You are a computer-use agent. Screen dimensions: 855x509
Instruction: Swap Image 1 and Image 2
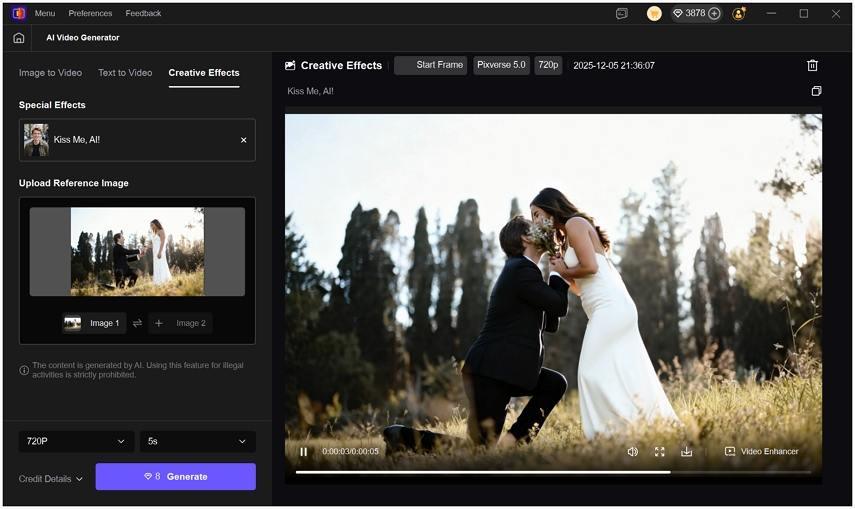coord(137,323)
